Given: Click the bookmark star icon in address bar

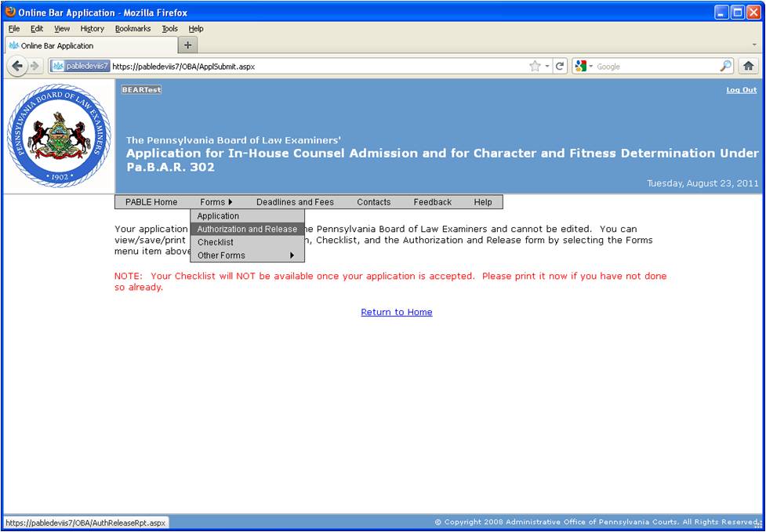Looking at the screenshot, I should tap(535, 67).
